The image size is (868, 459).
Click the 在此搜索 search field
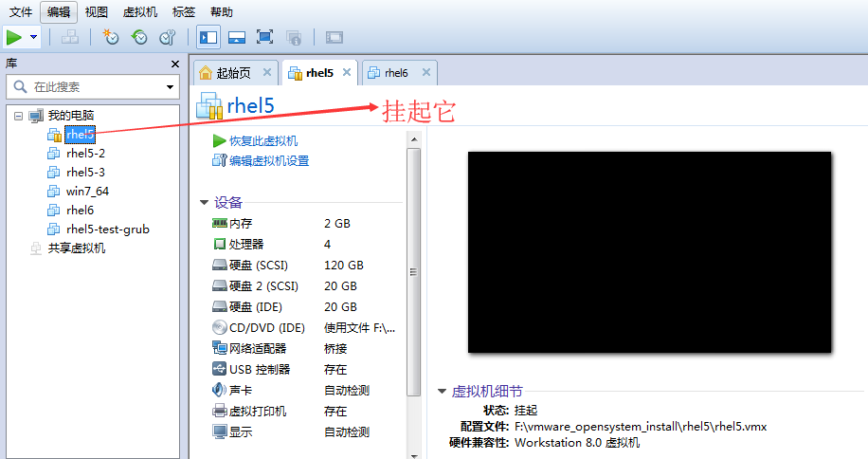point(93,87)
